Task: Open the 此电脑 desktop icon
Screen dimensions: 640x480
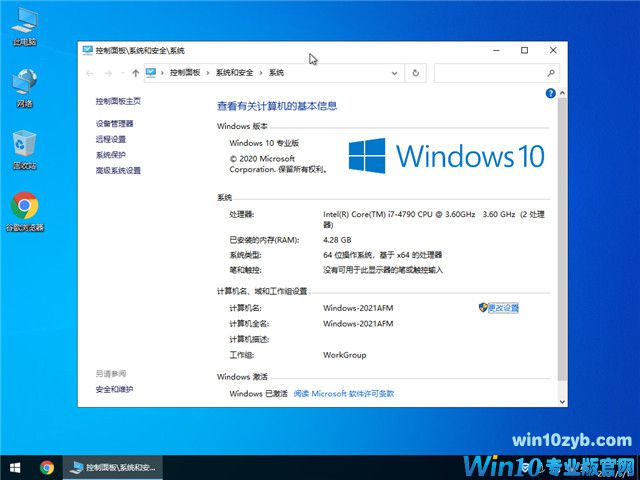Action: 24,27
